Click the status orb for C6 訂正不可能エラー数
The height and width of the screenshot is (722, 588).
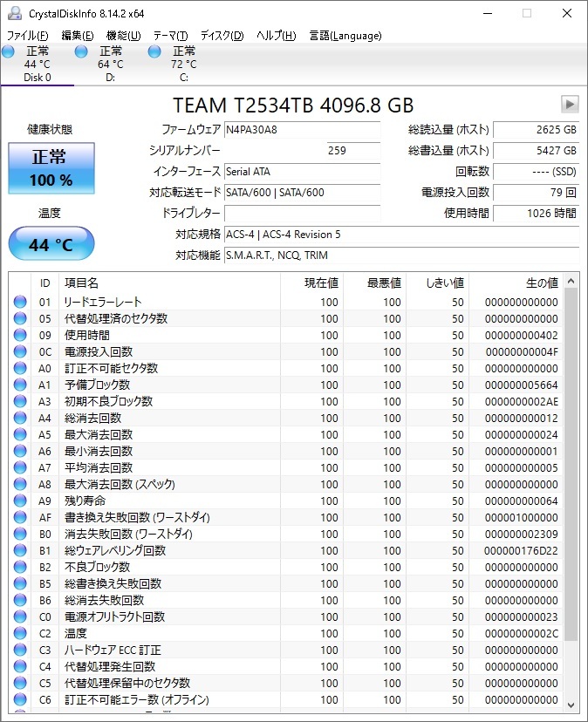(x=20, y=699)
